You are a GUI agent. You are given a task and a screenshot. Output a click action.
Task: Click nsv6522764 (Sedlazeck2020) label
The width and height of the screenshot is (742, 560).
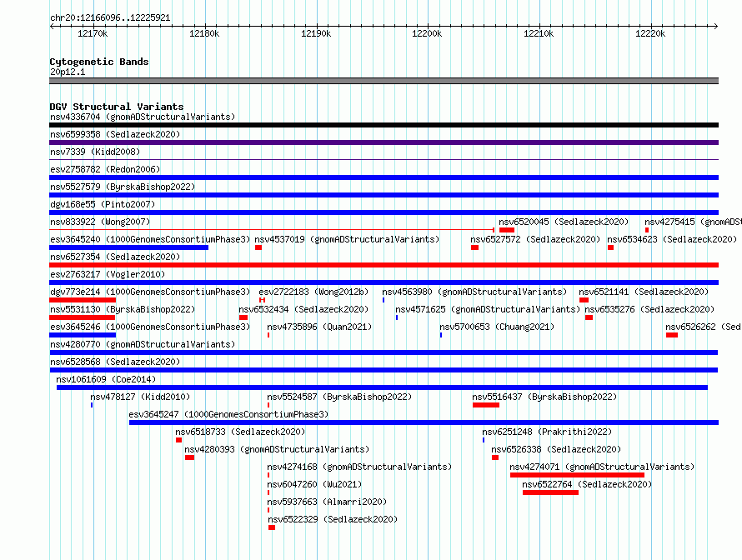click(x=587, y=484)
